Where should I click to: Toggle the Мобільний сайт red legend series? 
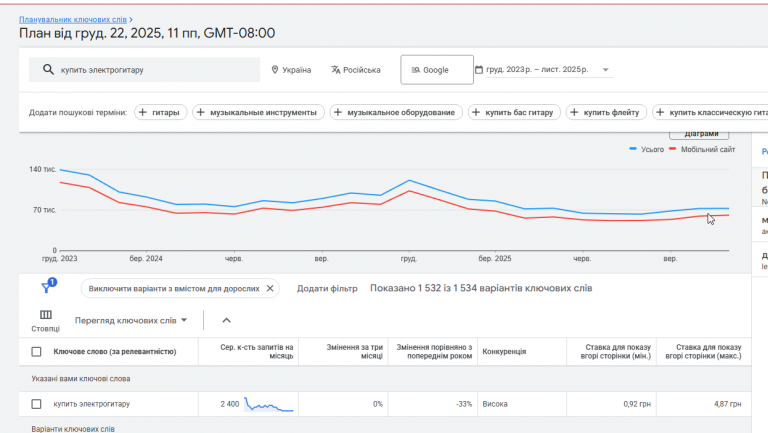pos(702,149)
